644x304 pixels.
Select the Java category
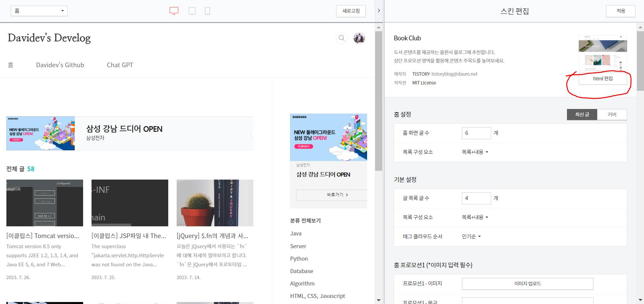point(296,234)
